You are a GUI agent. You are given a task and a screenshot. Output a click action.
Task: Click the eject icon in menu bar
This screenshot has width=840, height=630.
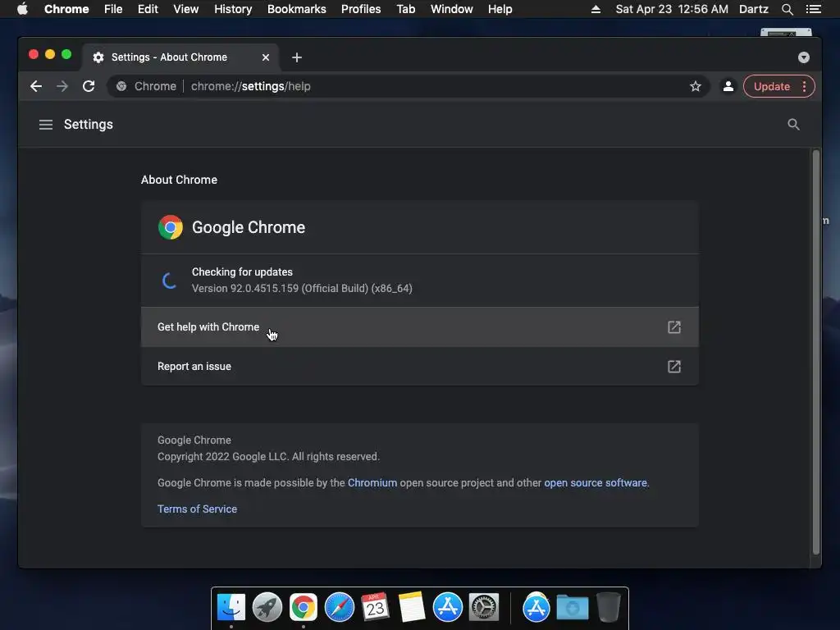point(596,9)
